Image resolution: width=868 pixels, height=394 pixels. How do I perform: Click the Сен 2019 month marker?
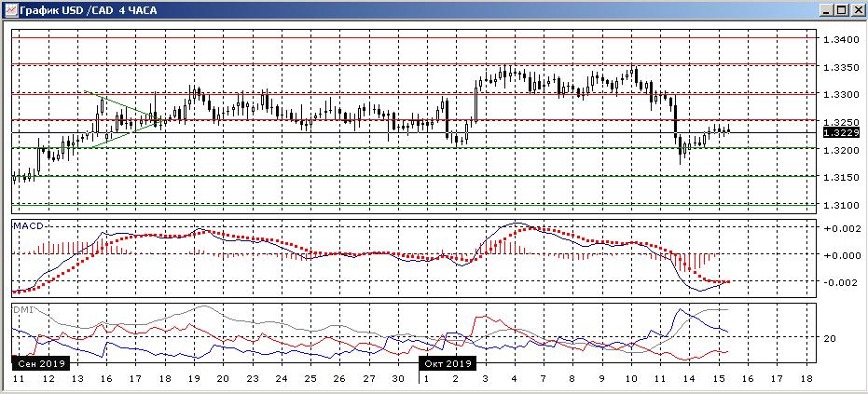click(40, 363)
